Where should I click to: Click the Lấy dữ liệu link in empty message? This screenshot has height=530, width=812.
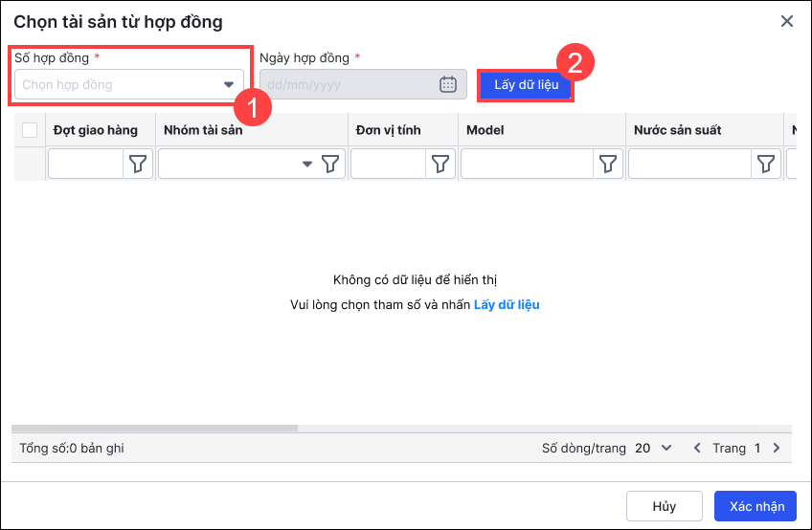tap(507, 305)
